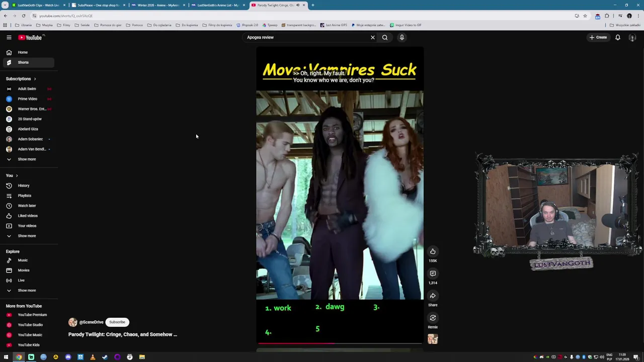Go to the YouTube logo home link
Image resolution: width=644 pixels, height=362 pixels.
click(30, 37)
